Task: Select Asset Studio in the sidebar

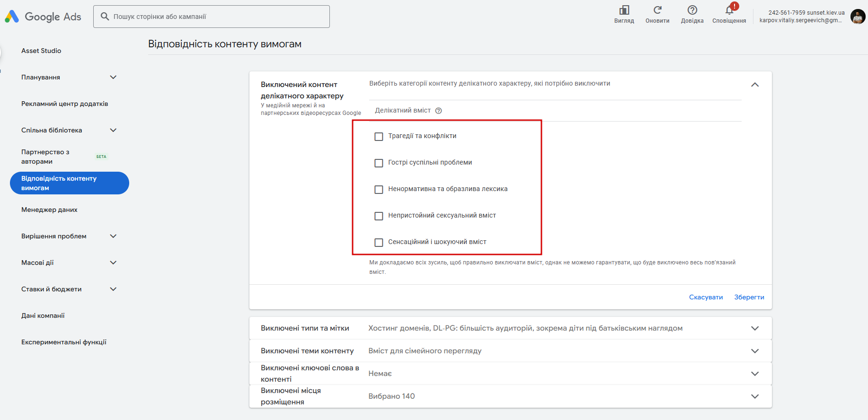Action: coord(41,51)
